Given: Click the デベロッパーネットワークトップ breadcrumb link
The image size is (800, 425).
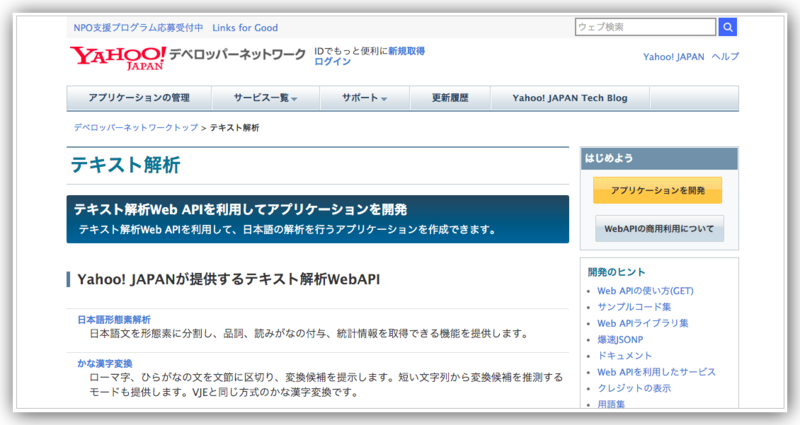Looking at the screenshot, I should (x=136, y=128).
